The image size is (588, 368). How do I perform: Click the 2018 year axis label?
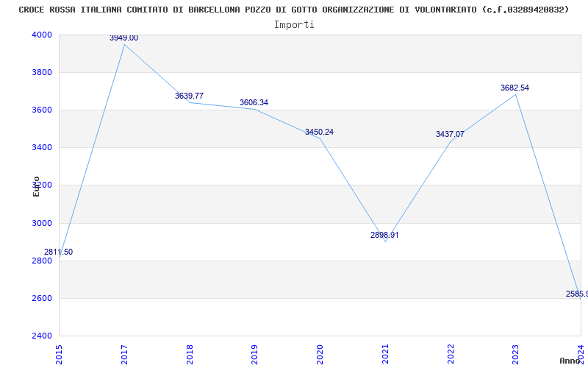pos(190,354)
